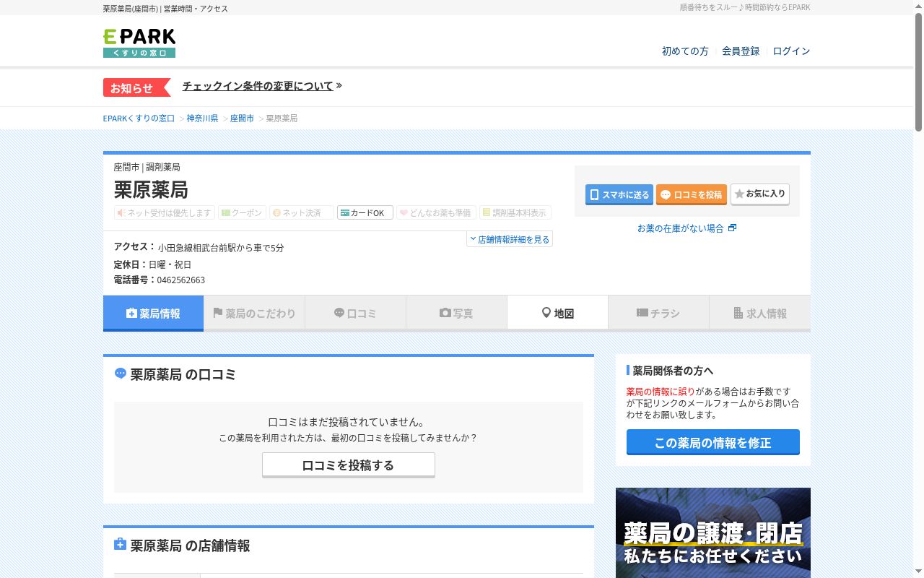This screenshot has height=578, width=924.
Task: Click the ネット決済 badge
Action: click(x=302, y=212)
